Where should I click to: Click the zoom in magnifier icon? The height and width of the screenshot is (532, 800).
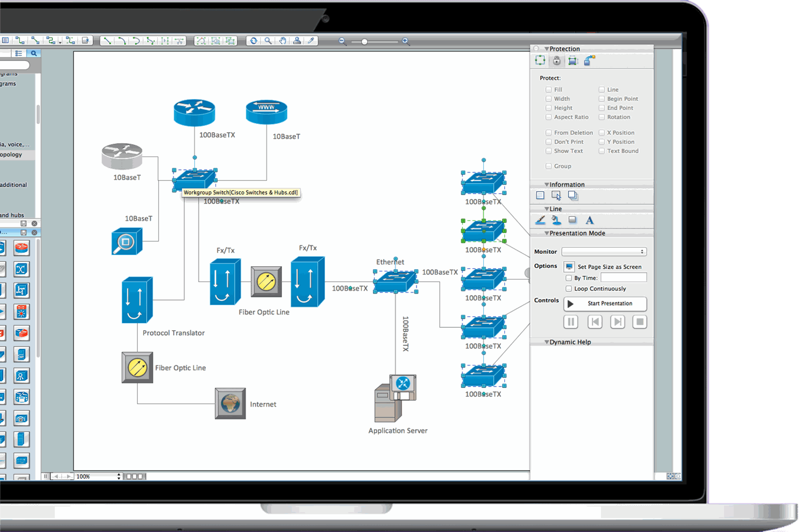coord(406,41)
